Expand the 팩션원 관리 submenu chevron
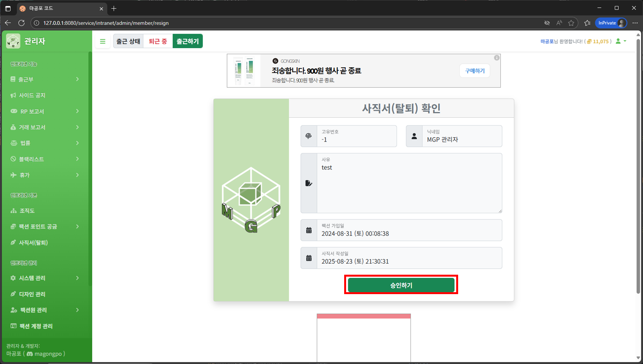Viewport: 643px width, 364px height. pos(77,310)
